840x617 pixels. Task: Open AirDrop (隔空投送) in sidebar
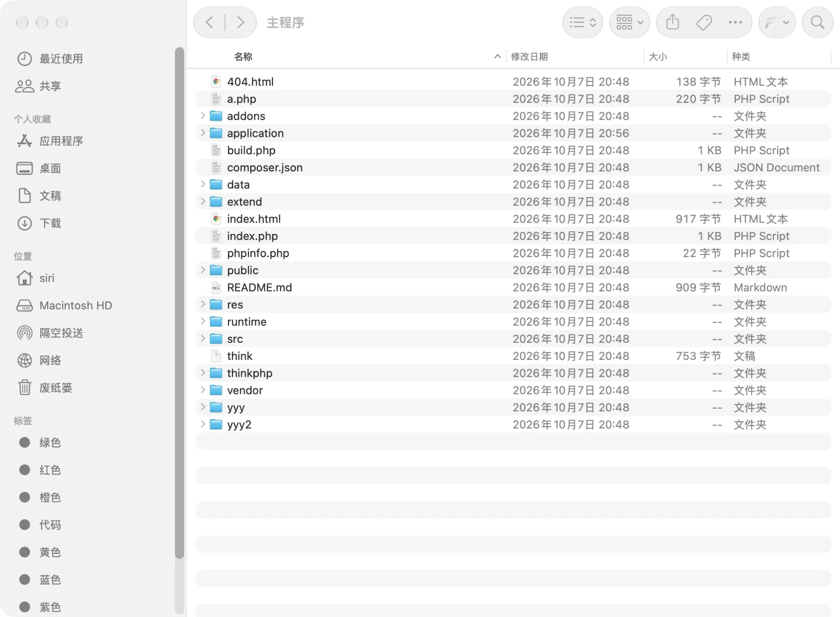(50, 333)
